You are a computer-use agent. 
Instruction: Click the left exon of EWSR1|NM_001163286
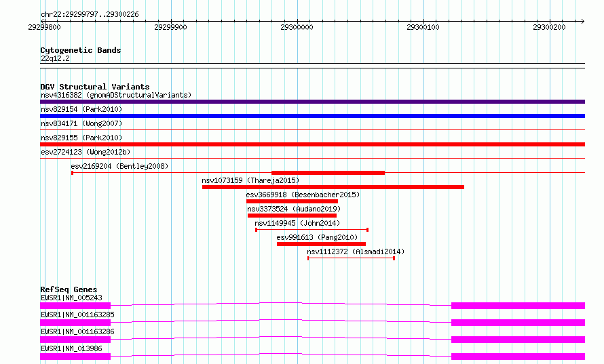pos(75,340)
